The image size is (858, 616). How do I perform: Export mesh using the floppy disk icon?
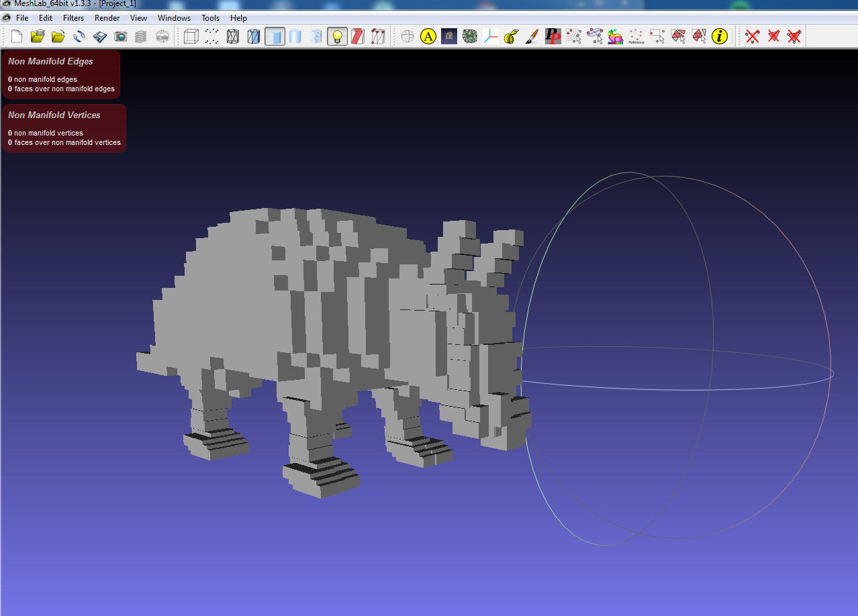100,36
